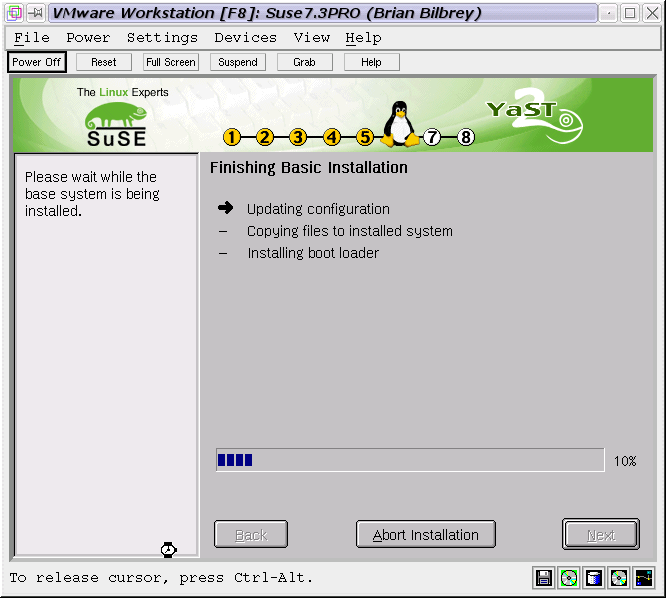The image size is (666, 598).
Task: Click the Tux penguin step marker
Action: tap(400, 125)
